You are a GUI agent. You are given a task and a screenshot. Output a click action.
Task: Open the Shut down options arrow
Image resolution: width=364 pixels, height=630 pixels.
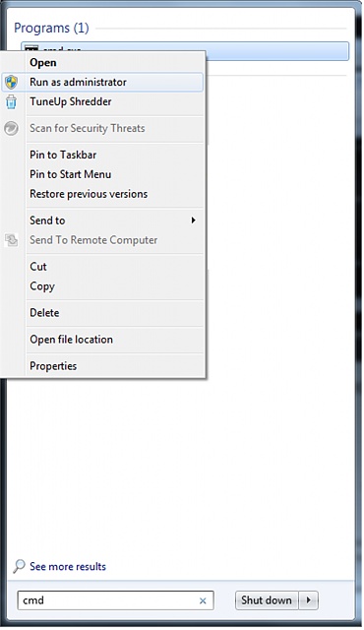tap(308, 600)
